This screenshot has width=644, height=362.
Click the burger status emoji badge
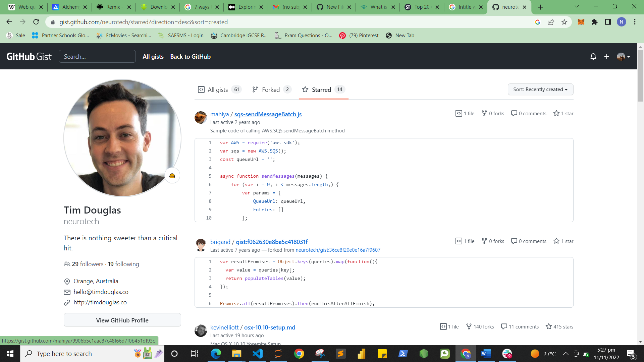172,176
